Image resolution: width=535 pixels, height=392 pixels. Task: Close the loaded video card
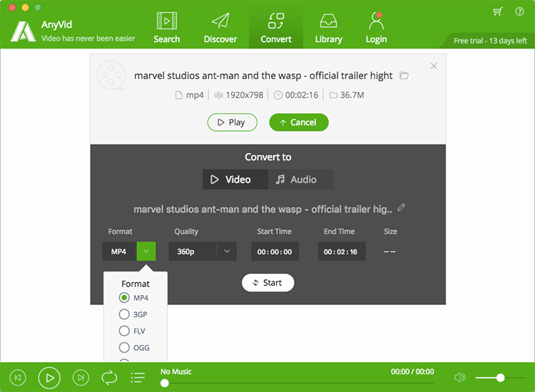[434, 66]
